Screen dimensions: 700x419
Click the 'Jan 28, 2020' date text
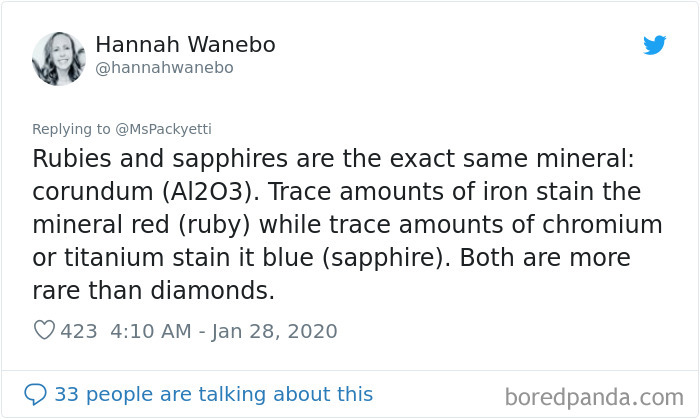pyautogui.click(x=274, y=331)
